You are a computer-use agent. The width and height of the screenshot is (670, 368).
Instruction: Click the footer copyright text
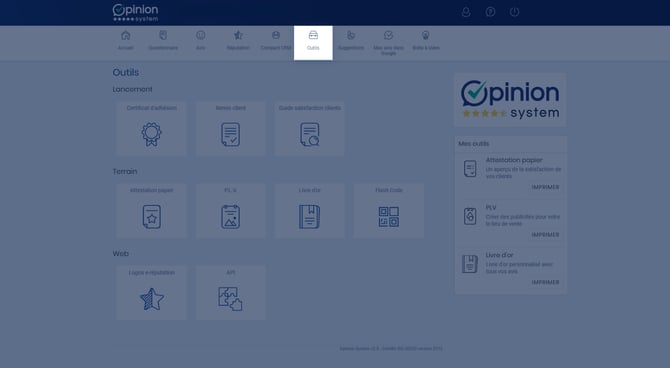391,348
